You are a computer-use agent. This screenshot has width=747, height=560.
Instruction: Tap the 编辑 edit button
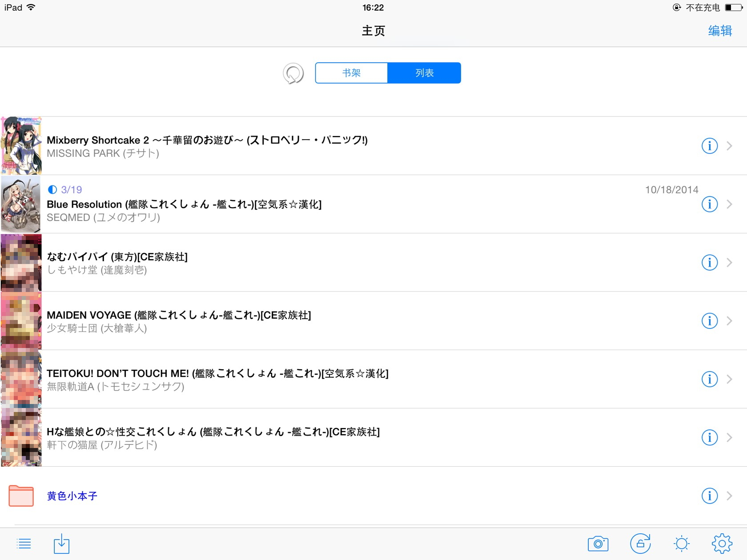(x=720, y=31)
